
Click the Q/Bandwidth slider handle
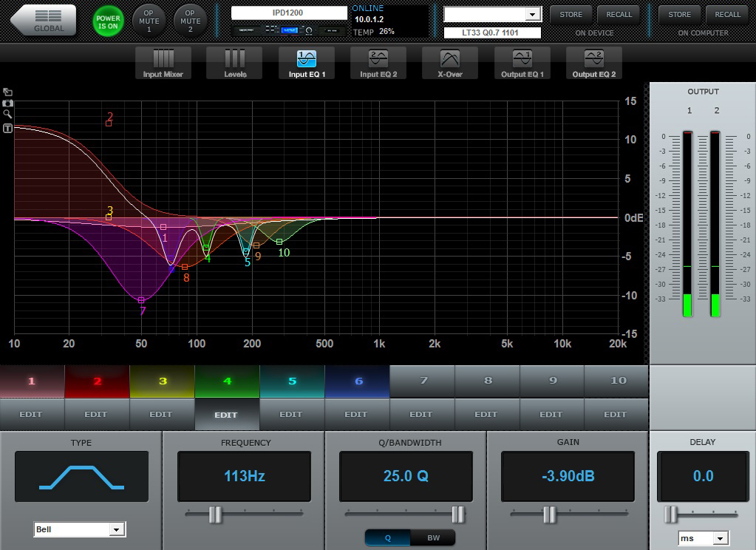click(458, 515)
